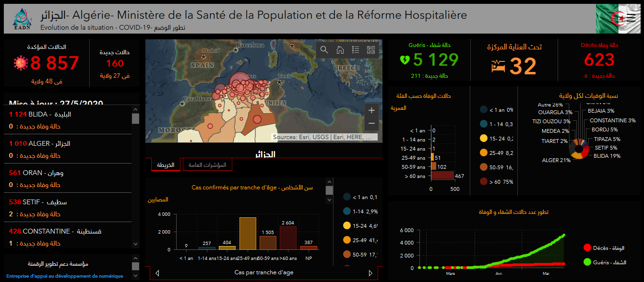
Task: Go to previous chart with left arrow
Action: [157, 273]
